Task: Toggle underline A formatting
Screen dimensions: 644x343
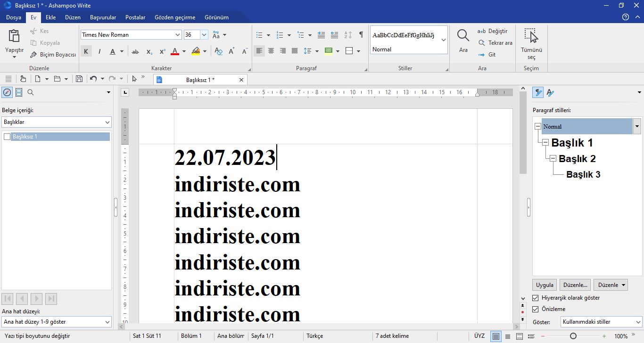Action: [113, 51]
